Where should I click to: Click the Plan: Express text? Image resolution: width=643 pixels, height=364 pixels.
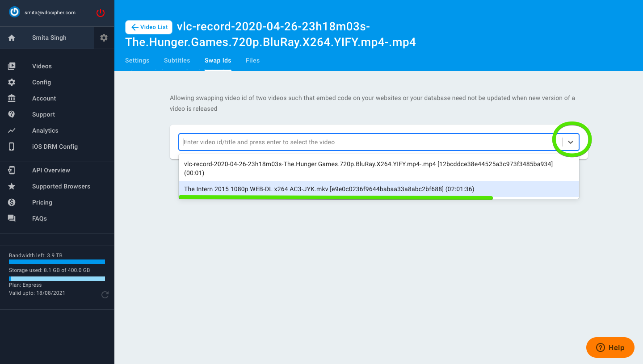click(25, 285)
